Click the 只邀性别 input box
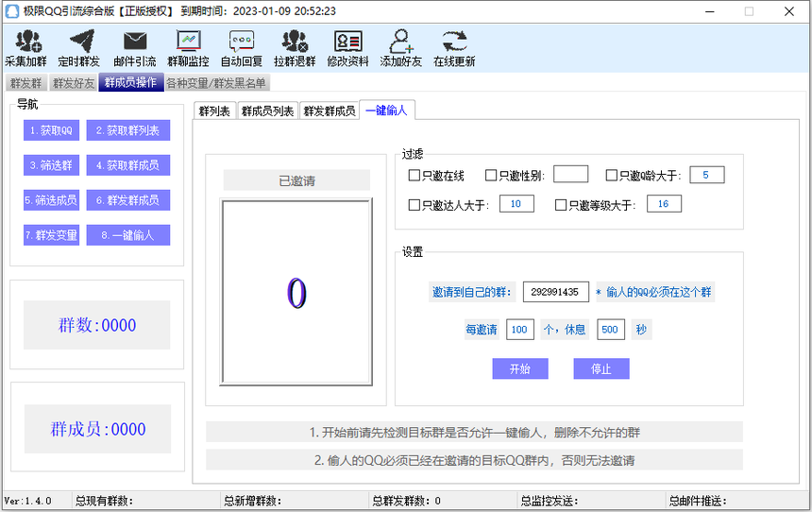The width and height of the screenshot is (812, 512). [x=570, y=174]
